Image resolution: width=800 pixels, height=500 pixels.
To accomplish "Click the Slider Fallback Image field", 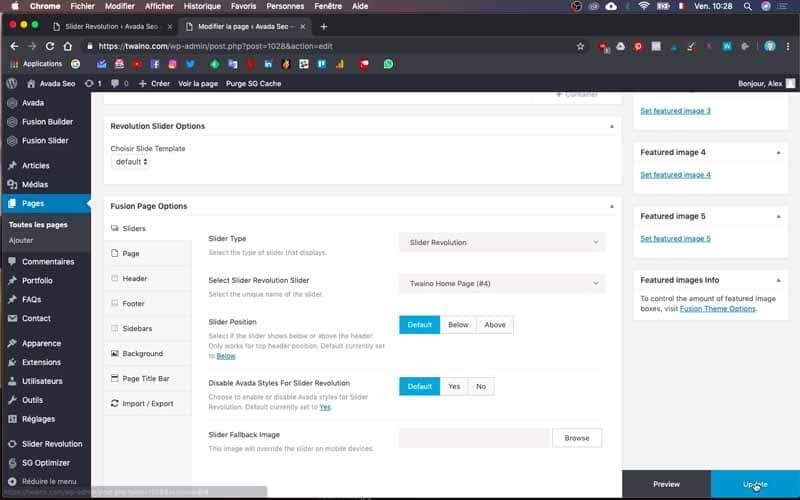I will click(x=474, y=438).
